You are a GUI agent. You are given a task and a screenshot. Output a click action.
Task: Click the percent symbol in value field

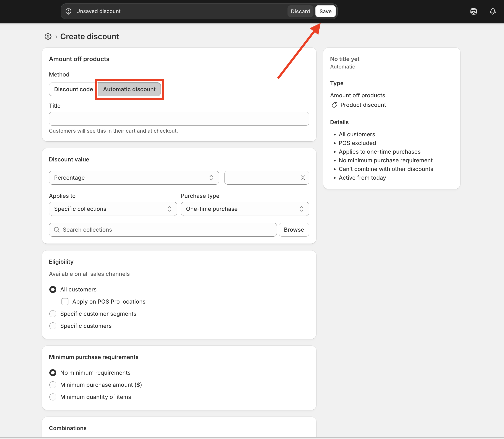click(x=303, y=178)
